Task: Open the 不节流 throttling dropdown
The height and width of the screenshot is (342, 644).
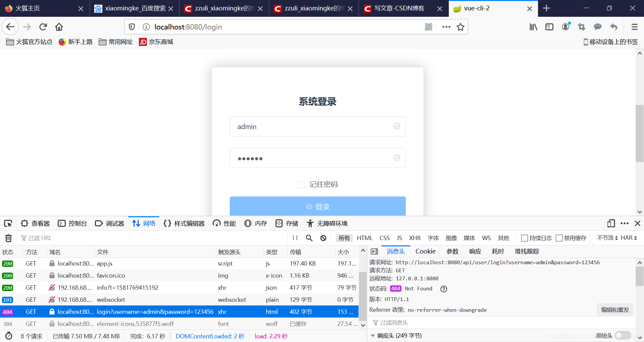Action: click(x=607, y=238)
